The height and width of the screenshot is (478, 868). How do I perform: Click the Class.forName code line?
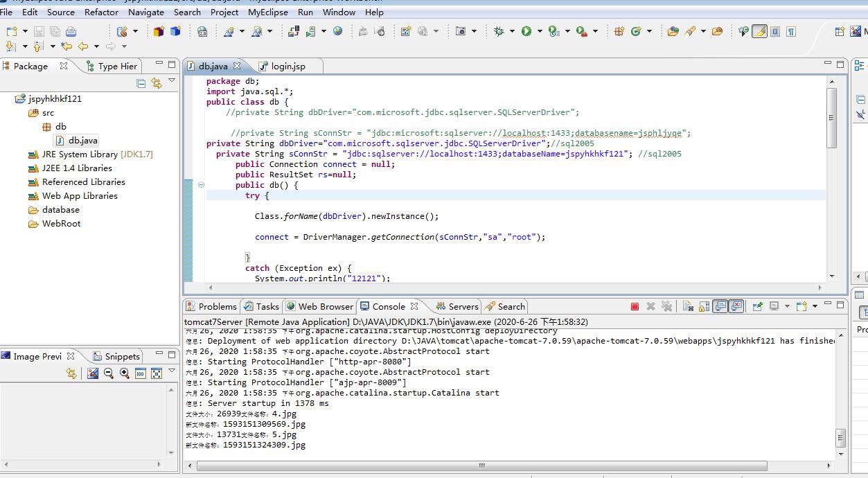point(346,216)
